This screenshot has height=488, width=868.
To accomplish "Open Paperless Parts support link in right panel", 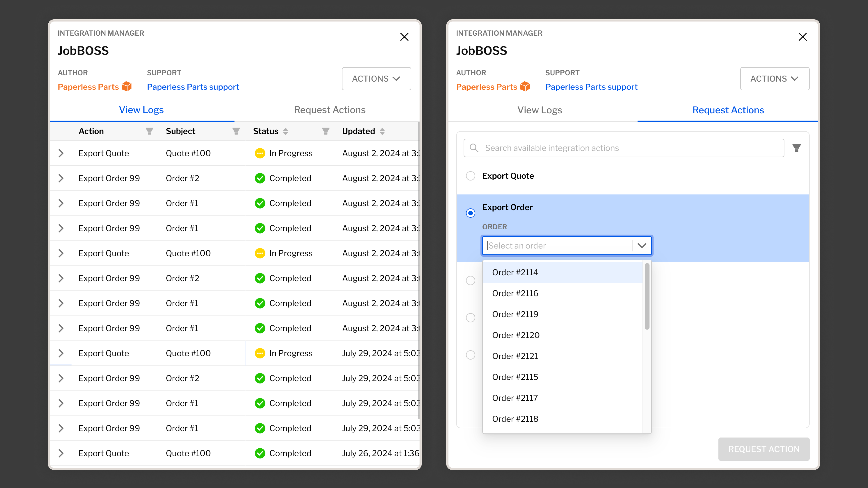I will (x=591, y=87).
